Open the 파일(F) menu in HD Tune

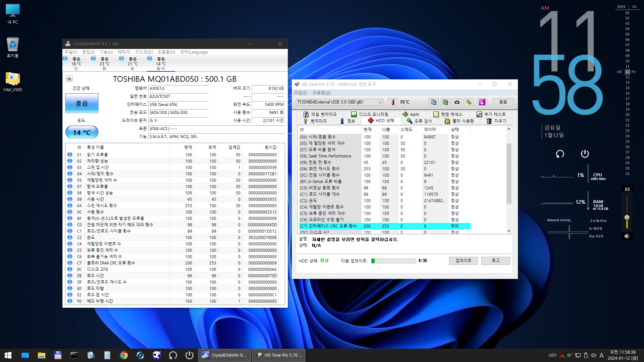point(300,93)
